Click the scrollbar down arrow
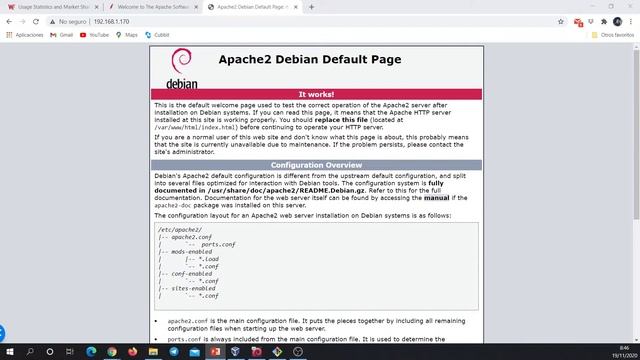 [636, 340]
